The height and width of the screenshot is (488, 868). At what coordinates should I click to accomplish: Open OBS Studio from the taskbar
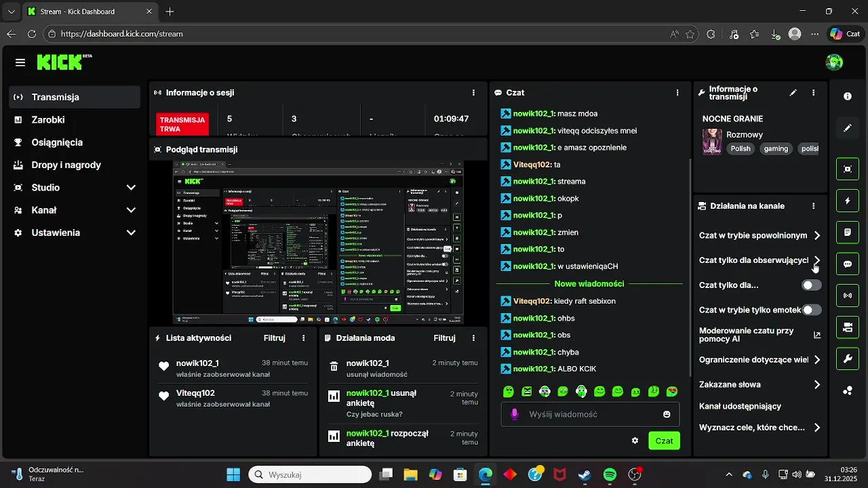coord(635,475)
